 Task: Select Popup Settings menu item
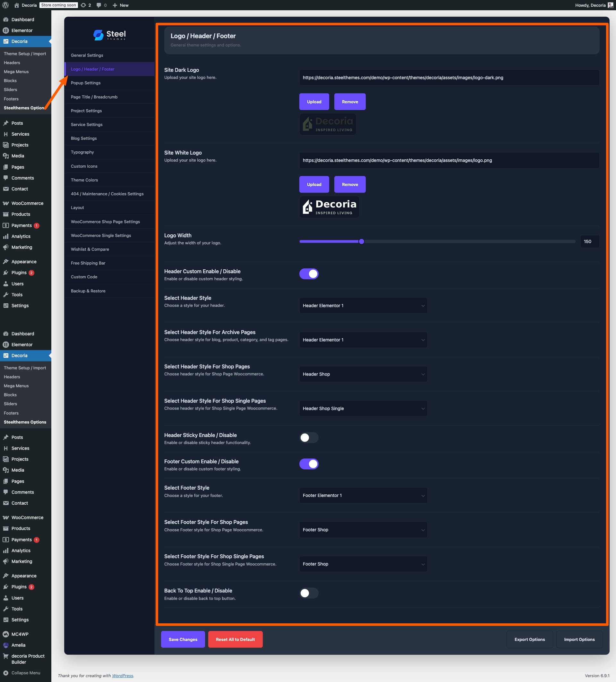109,83
